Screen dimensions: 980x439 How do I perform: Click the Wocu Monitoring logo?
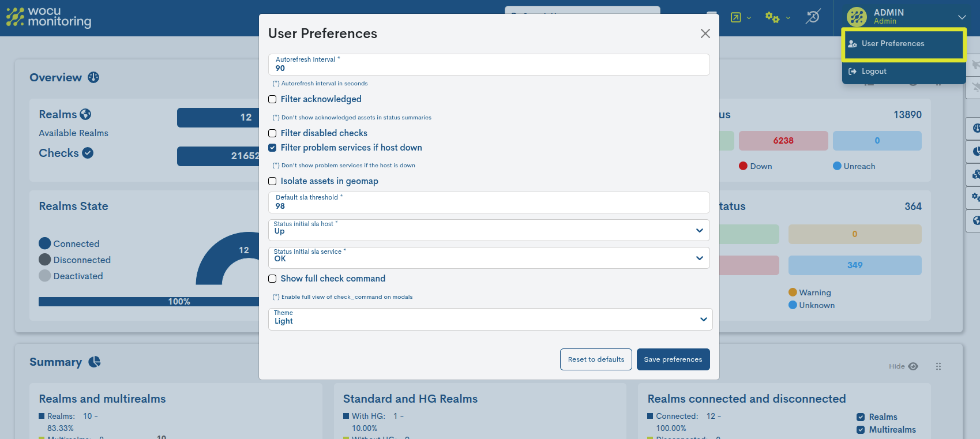pyautogui.click(x=48, y=17)
